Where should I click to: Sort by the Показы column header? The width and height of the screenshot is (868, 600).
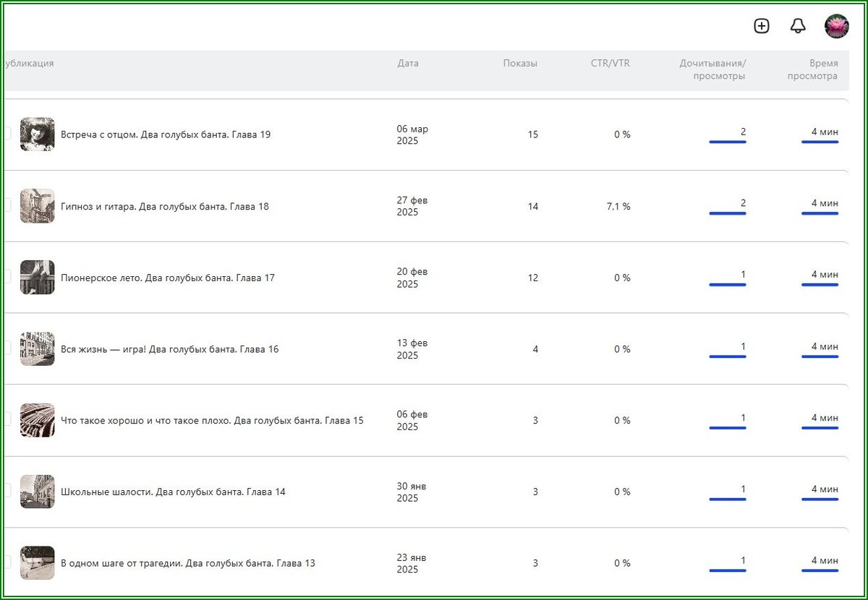point(520,64)
